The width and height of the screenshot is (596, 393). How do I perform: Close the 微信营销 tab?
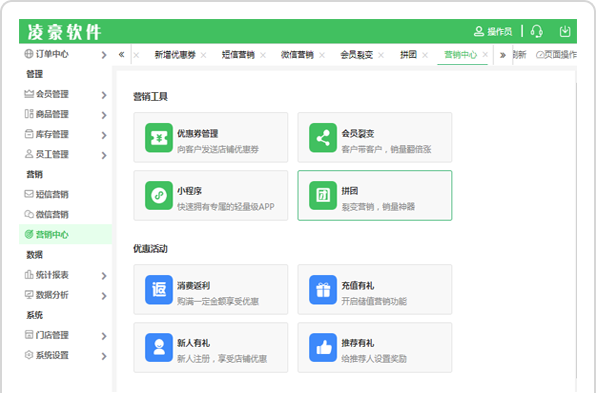tap(322, 55)
